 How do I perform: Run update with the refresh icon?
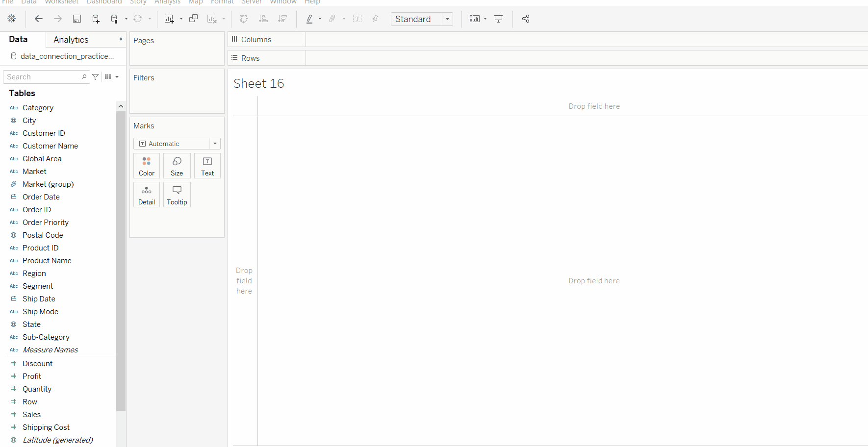tap(138, 19)
